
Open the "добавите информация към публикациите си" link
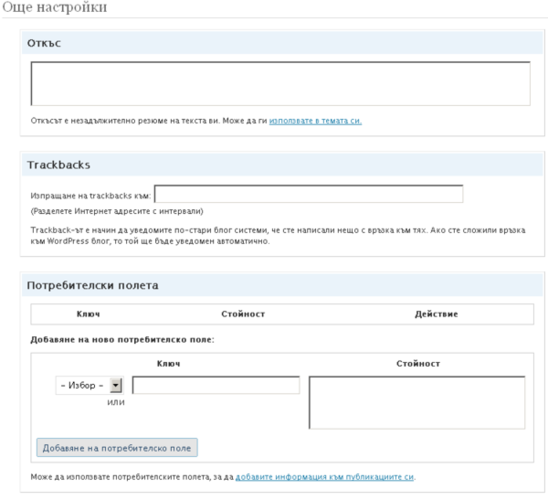click(325, 477)
